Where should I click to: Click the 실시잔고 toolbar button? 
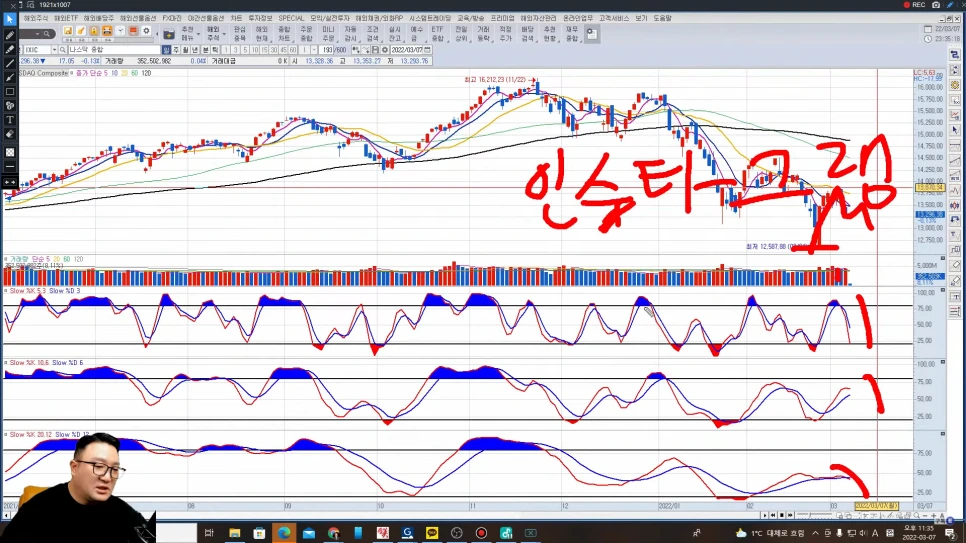coord(394,34)
